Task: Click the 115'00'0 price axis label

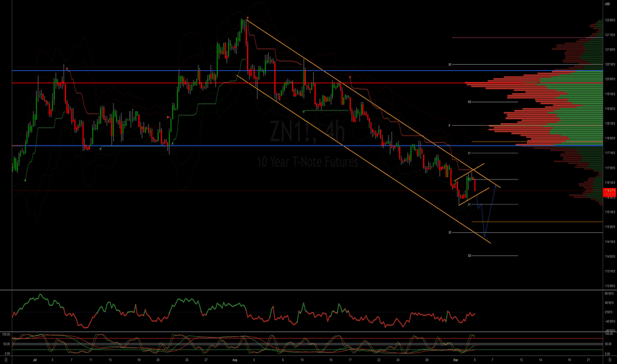Action: pos(610,226)
